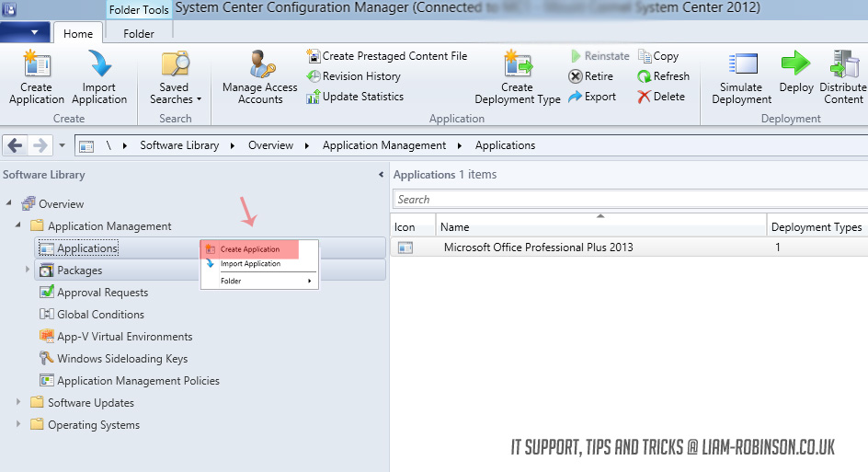Select the Application Management folder
Image resolution: width=868 pixels, height=472 pixels.
click(109, 226)
